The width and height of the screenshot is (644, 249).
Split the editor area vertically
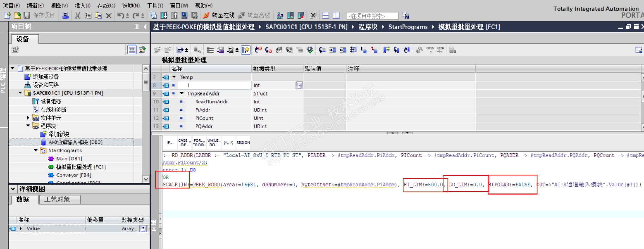coord(336,16)
